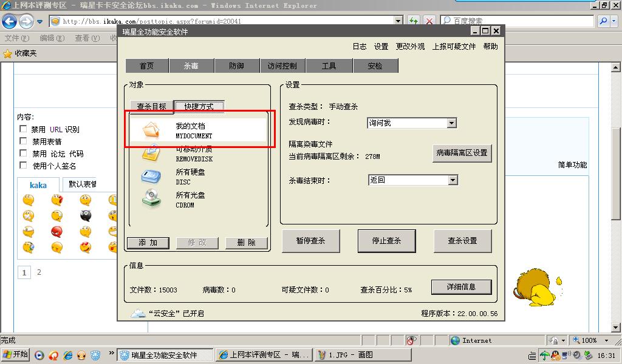Switch to 默认表情 emoticon tab

[82, 184]
